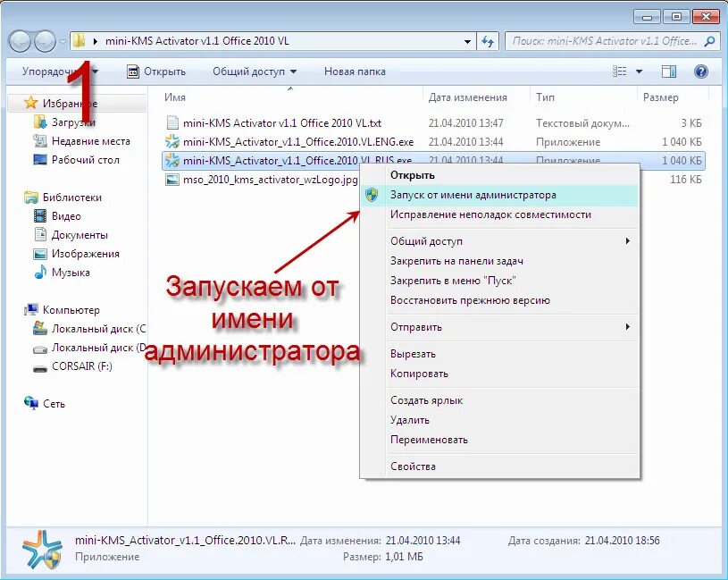Choose Закрепить на панели задач
The image size is (728, 580).
point(499,261)
